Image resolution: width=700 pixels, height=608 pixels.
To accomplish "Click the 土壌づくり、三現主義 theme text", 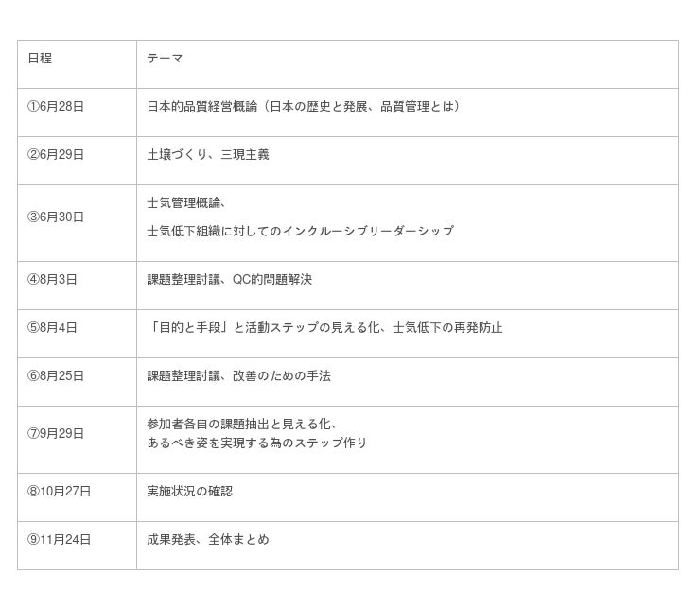I will tap(208, 155).
